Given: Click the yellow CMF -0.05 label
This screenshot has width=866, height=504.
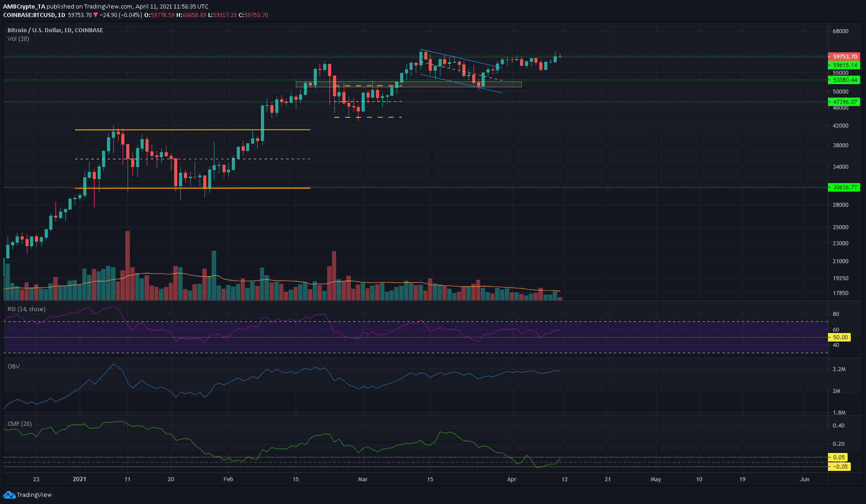Looking at the screenshot, I should coord(840,467).
